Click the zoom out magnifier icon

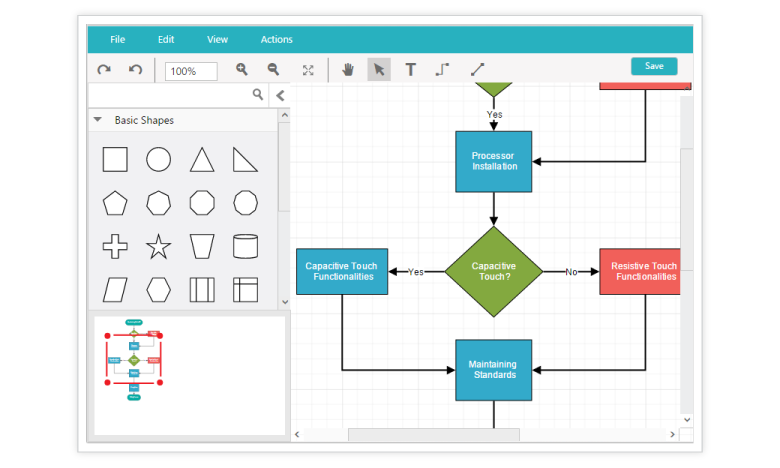pos(273,70)
